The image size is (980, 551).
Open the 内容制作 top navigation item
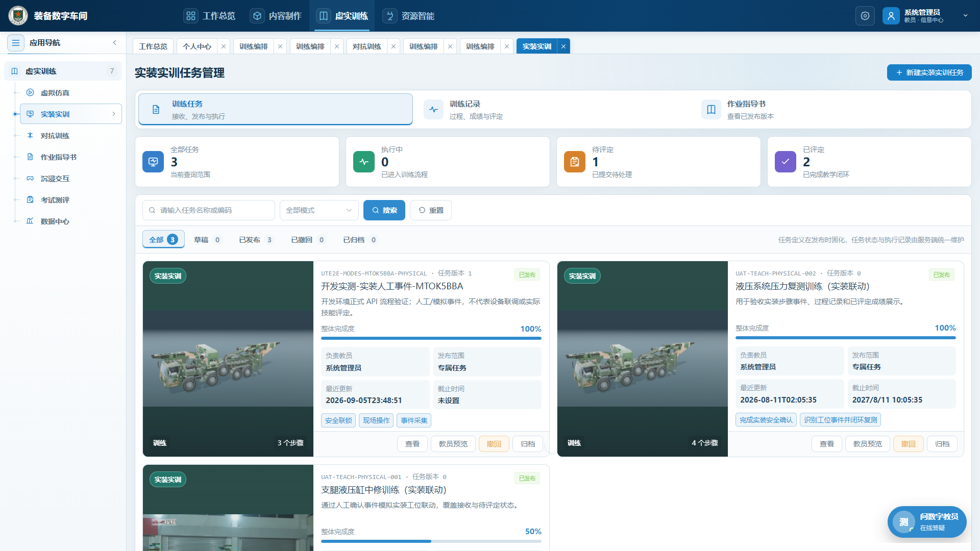276,16
